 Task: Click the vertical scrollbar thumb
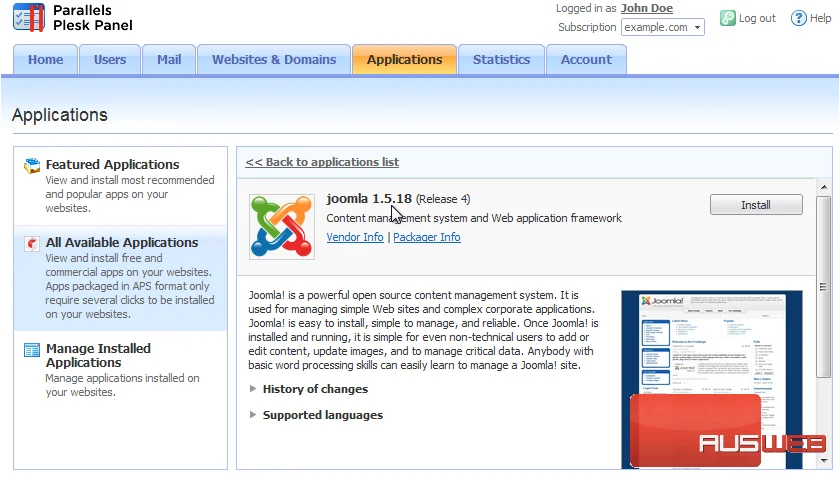point(823,287)
